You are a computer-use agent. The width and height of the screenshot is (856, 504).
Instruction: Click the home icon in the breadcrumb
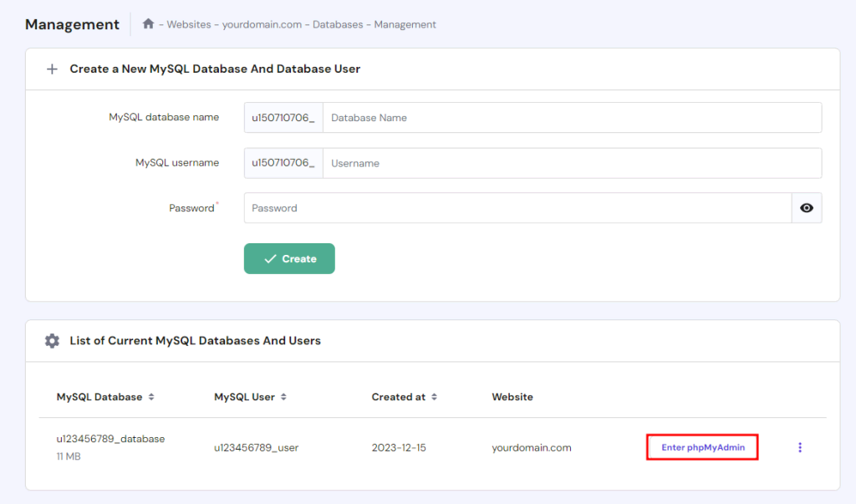point(147,24)
